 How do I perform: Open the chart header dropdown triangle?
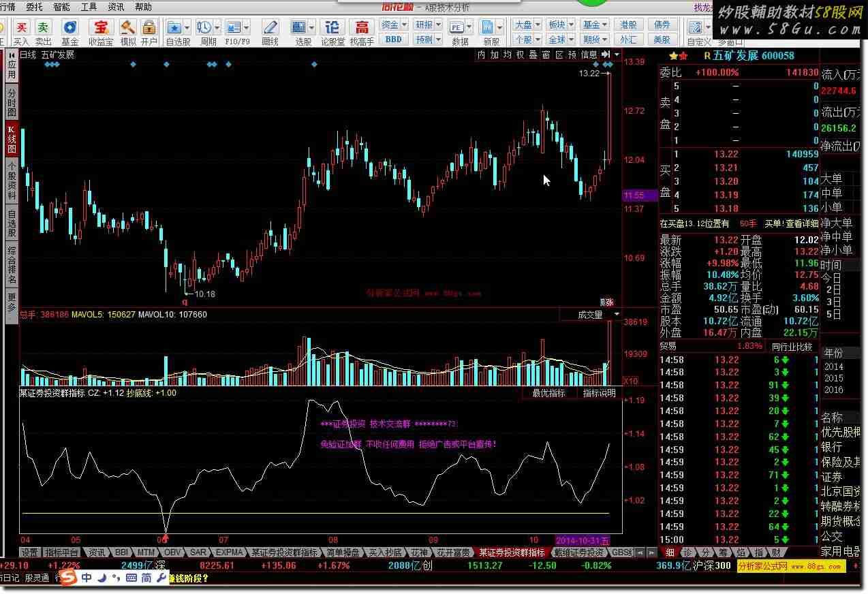click(x=617, y=54)
